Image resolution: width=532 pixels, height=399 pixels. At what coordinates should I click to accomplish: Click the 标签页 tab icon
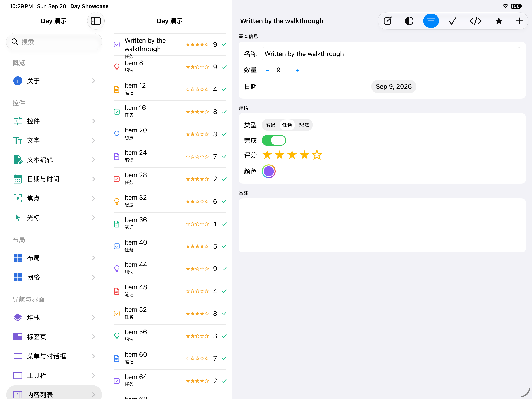18,337
